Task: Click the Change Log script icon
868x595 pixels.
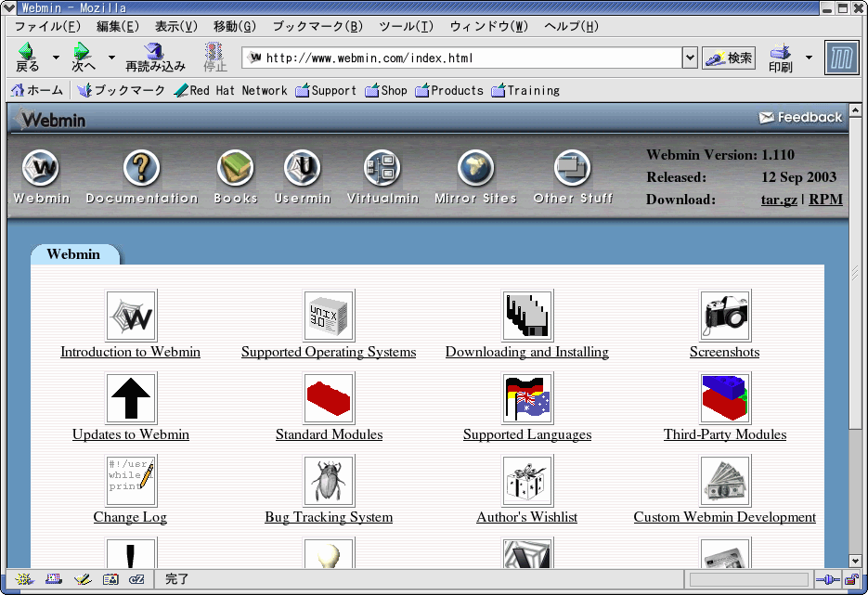Action: (x=131, y=481)
